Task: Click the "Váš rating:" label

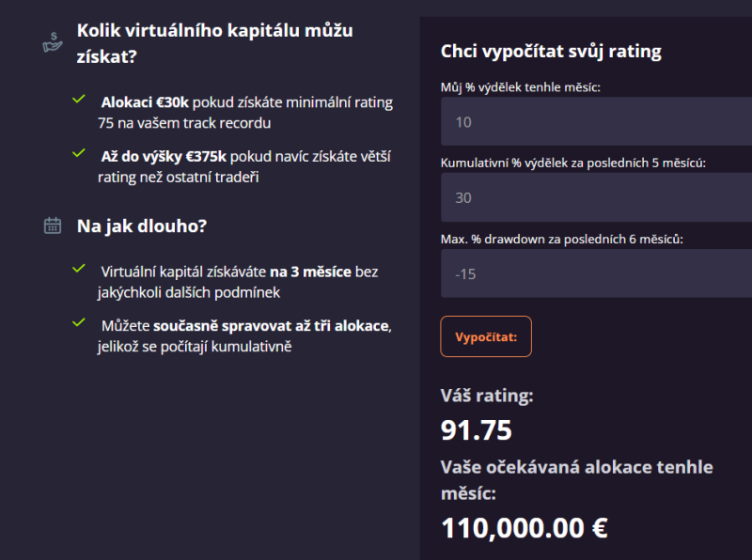Action: [x=487, y=396]
